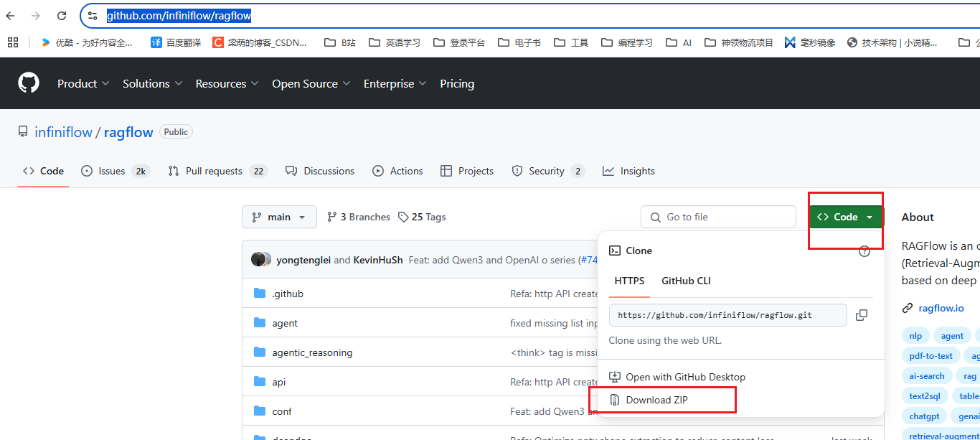Image resolution: width=980 pixels, height=440 pixels.
Task: Click the Go to file search field
Action: pyautogui.click(x=718, y=217)
